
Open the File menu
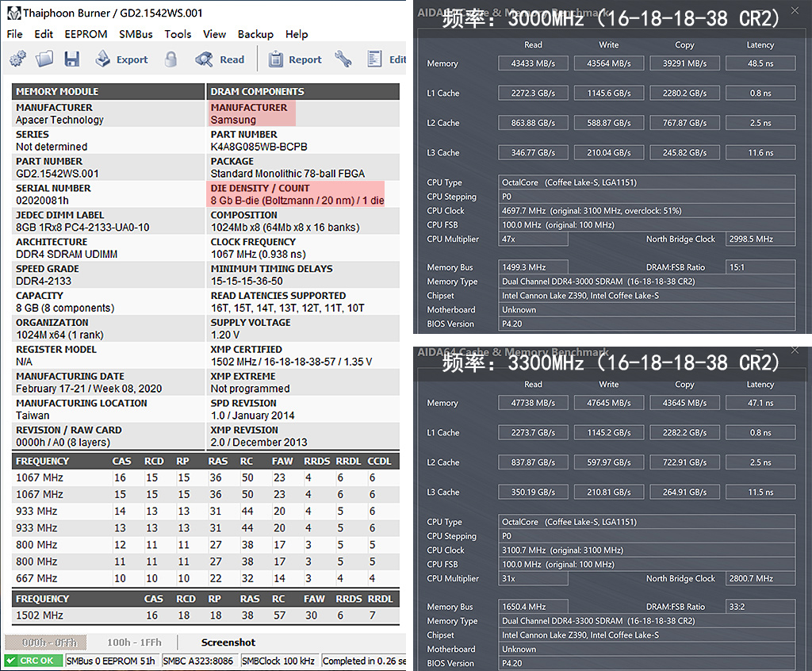pyautogui.click(x=14, y=34)
